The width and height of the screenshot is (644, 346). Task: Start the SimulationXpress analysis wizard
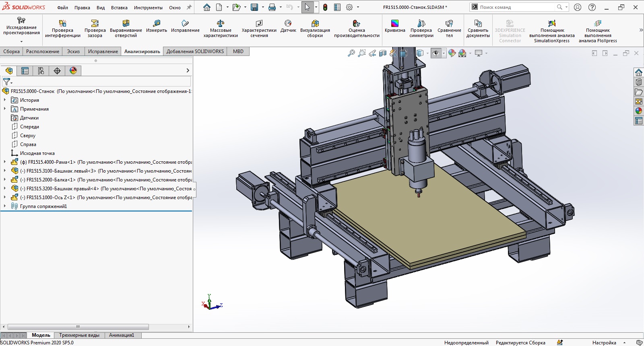[552, 31]
